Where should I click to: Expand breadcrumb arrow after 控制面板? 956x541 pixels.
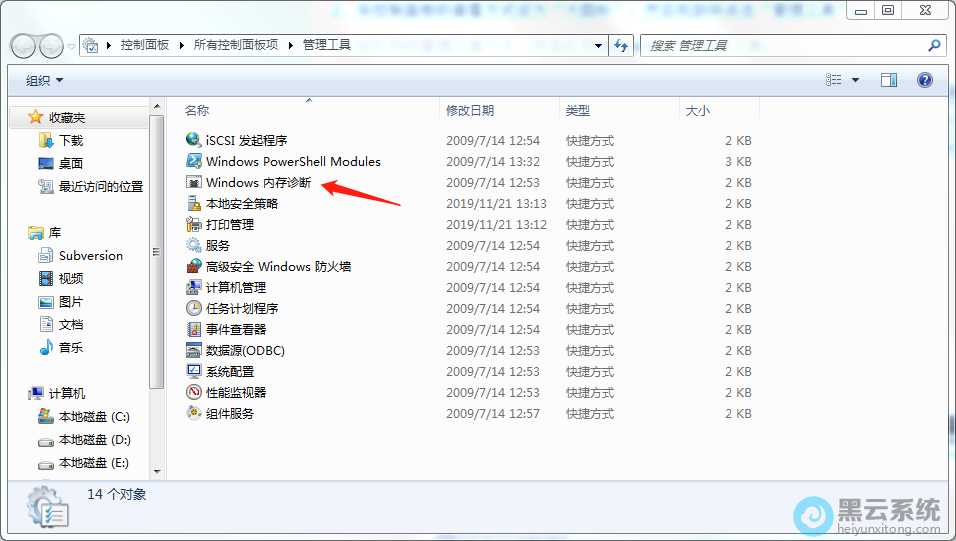[x=182, y=45]
